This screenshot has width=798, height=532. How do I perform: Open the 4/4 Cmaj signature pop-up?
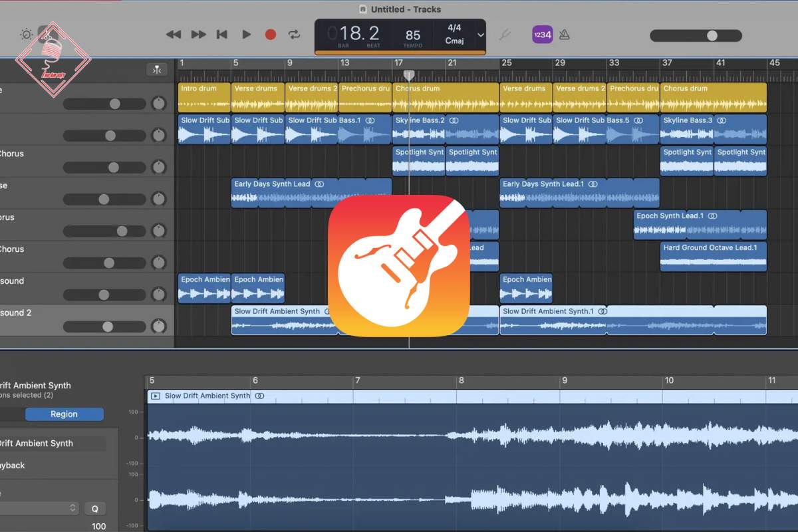(454, 35)
